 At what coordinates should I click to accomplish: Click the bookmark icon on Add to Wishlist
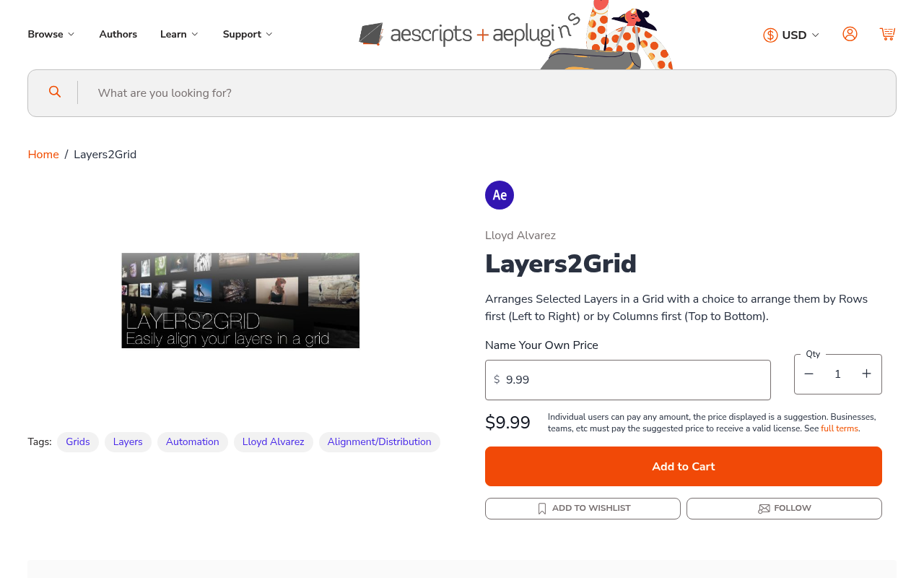[x=541, y=508]
